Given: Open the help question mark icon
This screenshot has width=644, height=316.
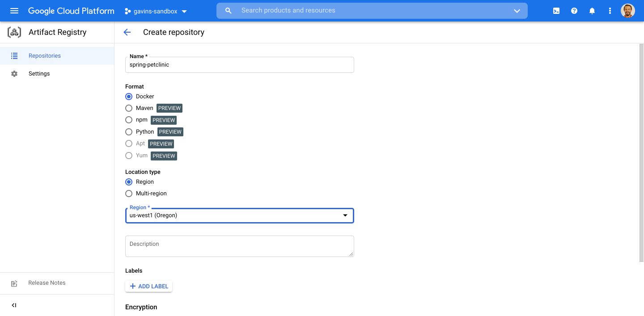Looking at the screenshot, I should click(x=574, y=11).
